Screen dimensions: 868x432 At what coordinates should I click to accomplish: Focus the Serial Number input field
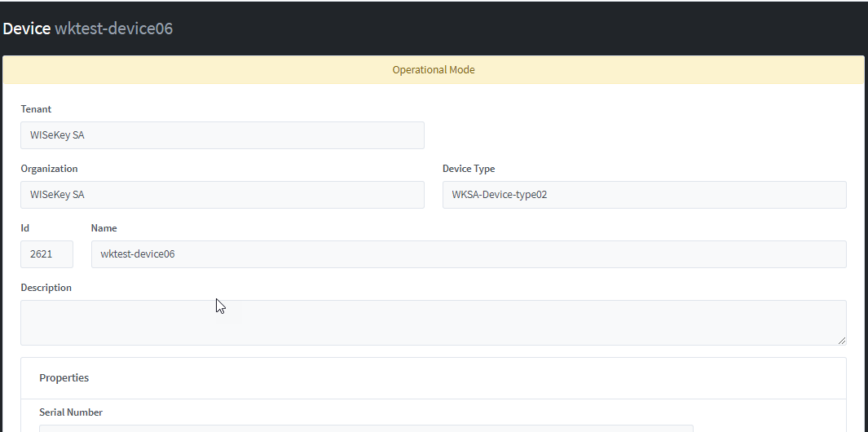[365, 428]
